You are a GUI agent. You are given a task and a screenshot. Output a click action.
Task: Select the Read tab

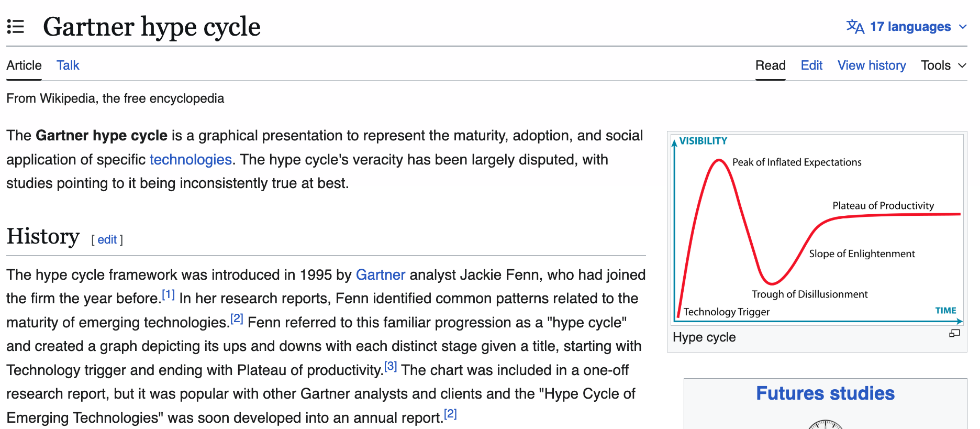(x=770, y=65)
